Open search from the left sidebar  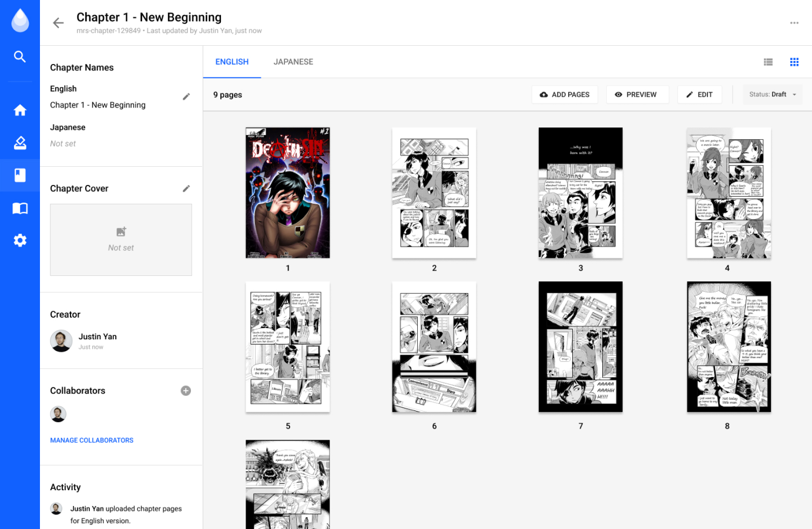[20, 56]
